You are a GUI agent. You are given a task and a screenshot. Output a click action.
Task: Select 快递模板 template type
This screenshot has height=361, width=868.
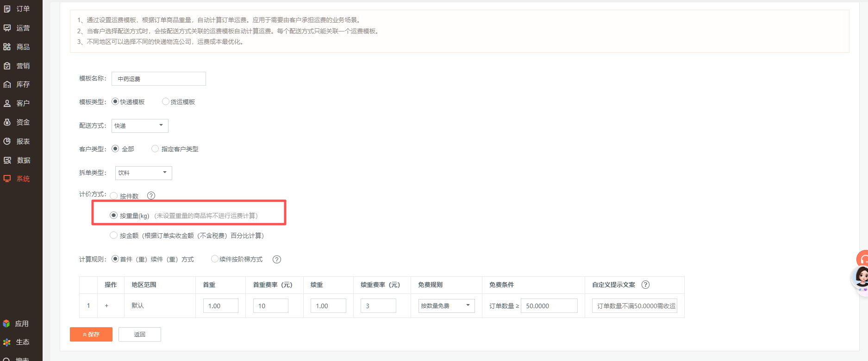115,101
